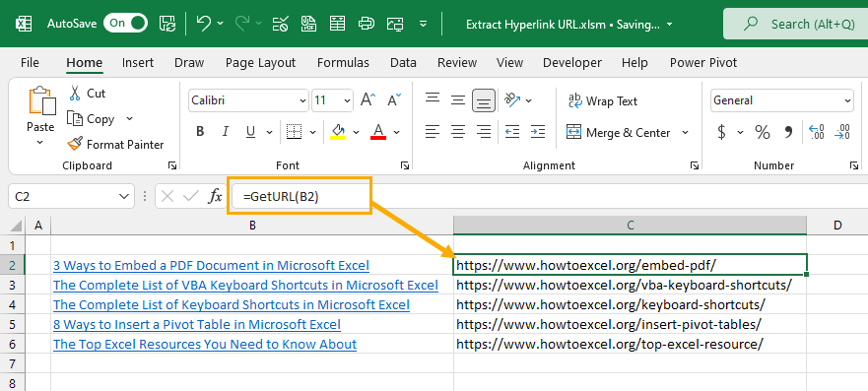Click the Cut button
The image size is (868, 391).
coord(87,94)
